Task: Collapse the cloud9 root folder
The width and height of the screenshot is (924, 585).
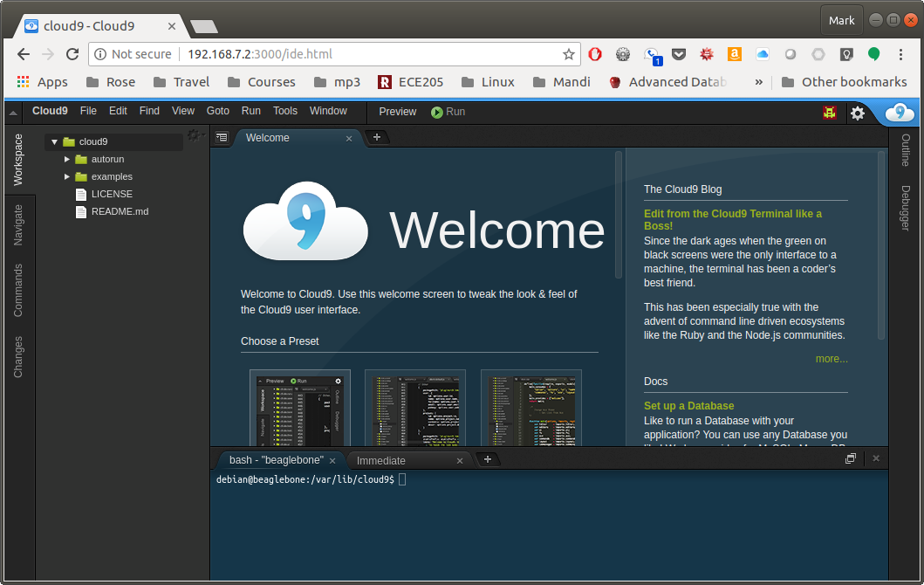Action: pyautogui.click(x=54, y=141)
